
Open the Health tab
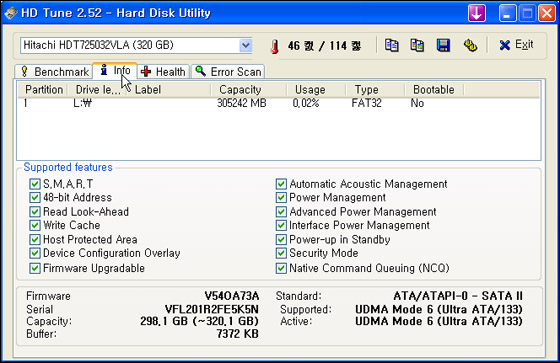point(163,71)
